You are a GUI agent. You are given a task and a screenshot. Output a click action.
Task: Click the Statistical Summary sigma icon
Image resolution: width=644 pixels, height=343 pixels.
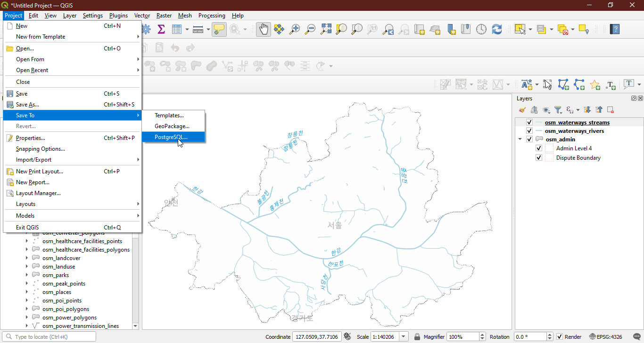(x=161, y=29)
